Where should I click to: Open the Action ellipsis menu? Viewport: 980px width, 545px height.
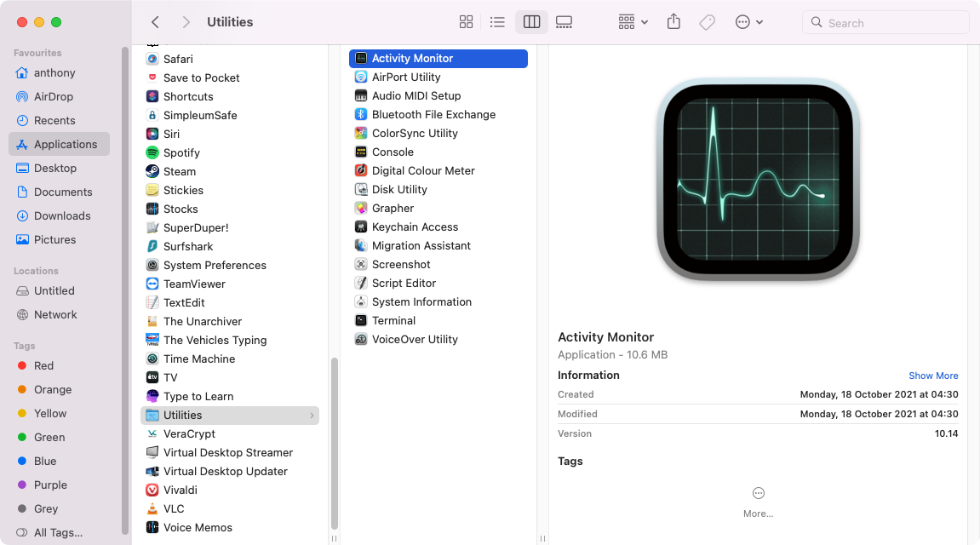point(748,22)
